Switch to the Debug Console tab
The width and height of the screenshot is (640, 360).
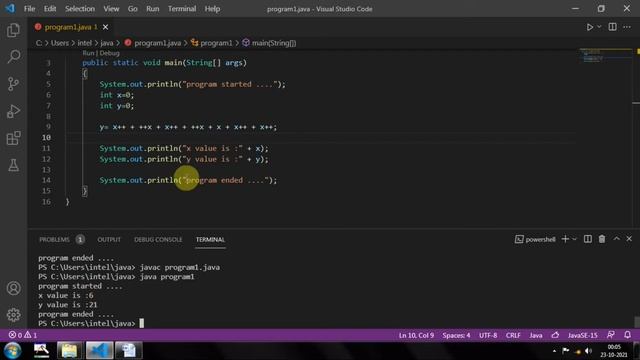click(158, 240)
